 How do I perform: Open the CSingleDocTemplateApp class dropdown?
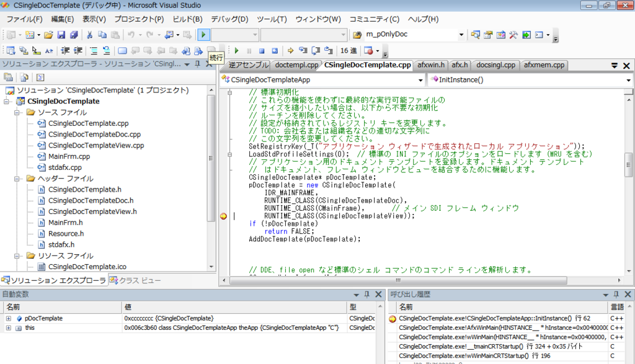click(420, 80)
